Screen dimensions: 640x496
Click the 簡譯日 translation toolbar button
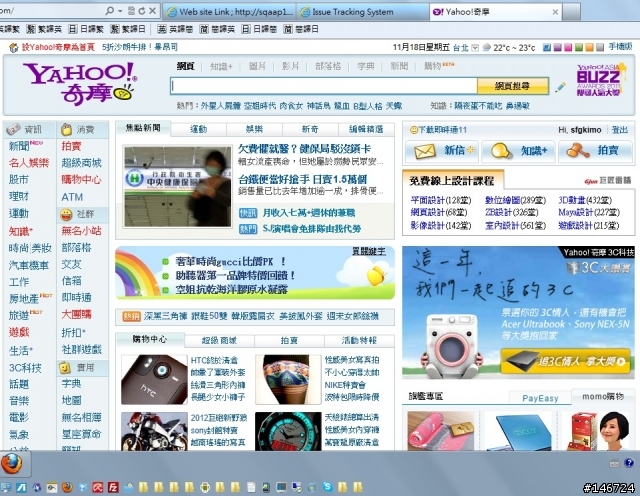301,29
